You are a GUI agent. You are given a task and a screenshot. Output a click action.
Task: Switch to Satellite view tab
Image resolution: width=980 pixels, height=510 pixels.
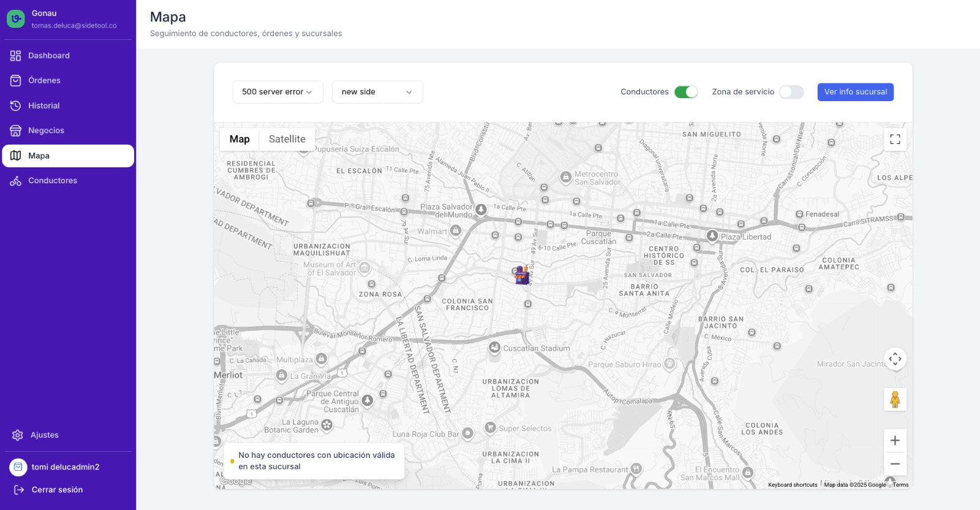point(287,139)
